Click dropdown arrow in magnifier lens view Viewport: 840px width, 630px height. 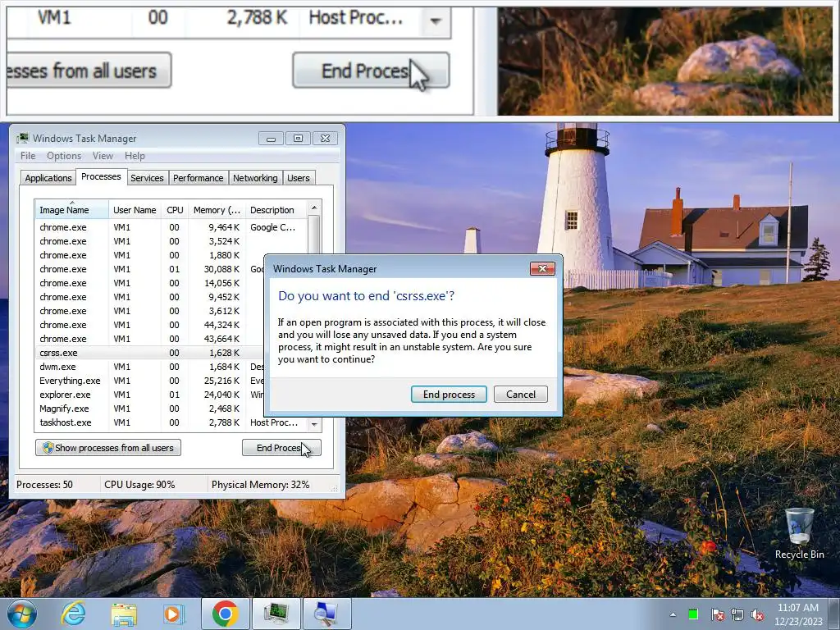click(436, 21)
